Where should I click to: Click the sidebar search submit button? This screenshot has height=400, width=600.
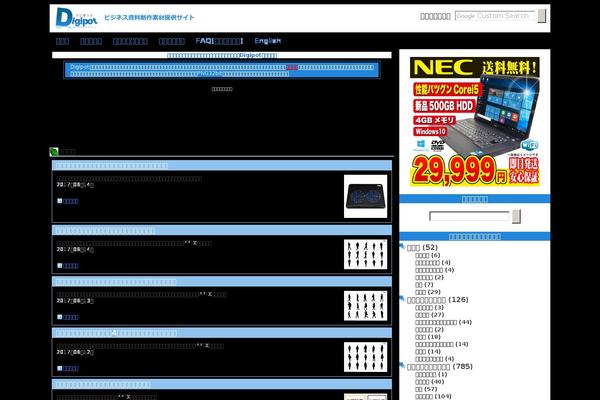[x=516, y=216]
